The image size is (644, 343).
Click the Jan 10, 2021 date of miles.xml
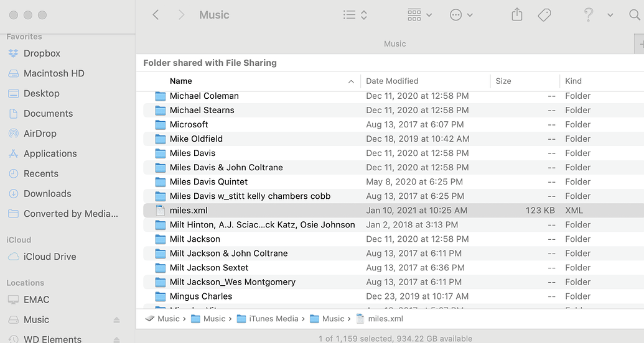[416, 211]
